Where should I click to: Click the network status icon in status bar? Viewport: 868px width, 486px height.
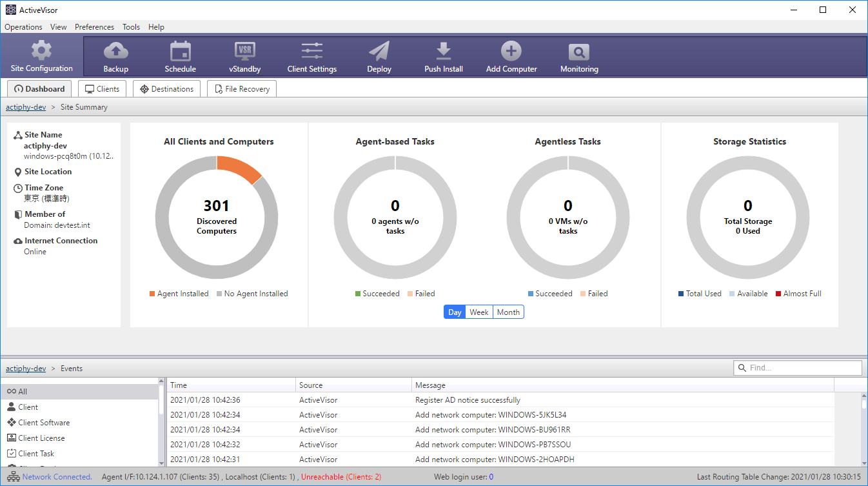(x=14, y=477)
